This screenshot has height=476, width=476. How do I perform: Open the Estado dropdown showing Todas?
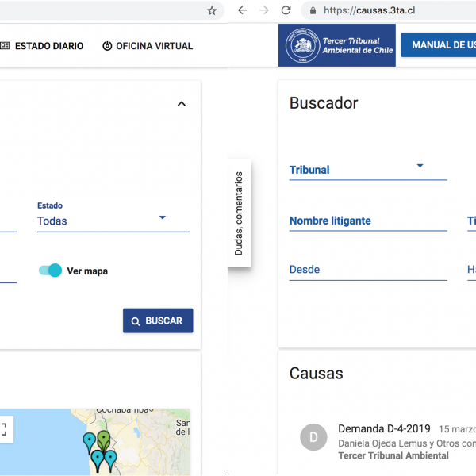113,221
